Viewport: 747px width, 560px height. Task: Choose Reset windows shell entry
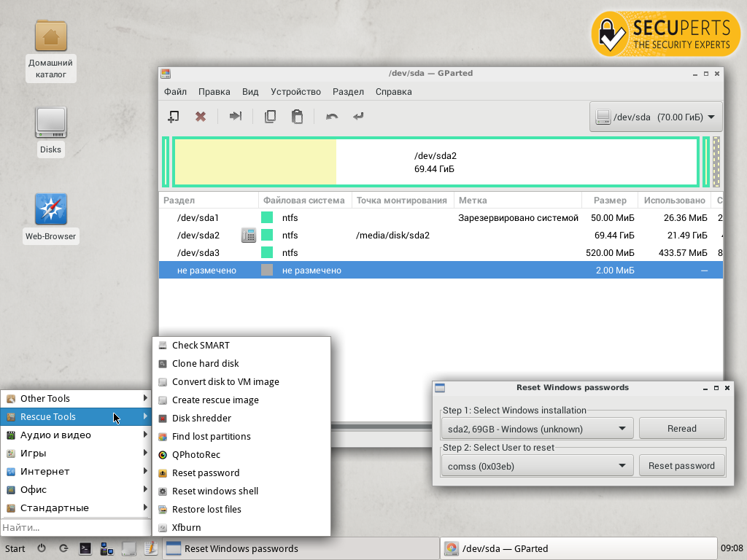pyautogui.click(x=241, y=491)
